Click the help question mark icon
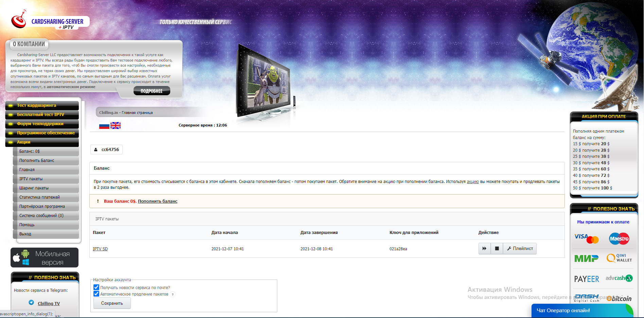Screen dimensions: 644x318 173,295
